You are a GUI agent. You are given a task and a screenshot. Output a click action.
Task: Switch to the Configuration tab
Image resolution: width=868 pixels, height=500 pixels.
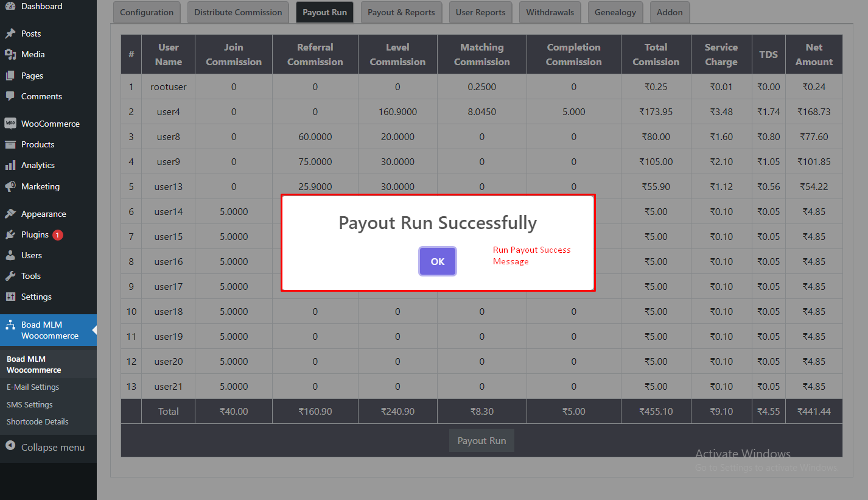146,12
